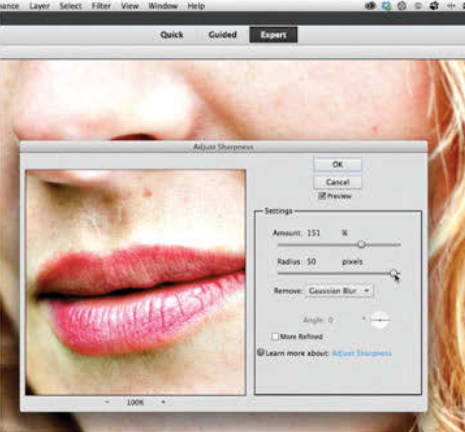The height and width of the screenshot is (432, 465).
Task: Select the Expert mode tab
Action: tap(273, 35)
